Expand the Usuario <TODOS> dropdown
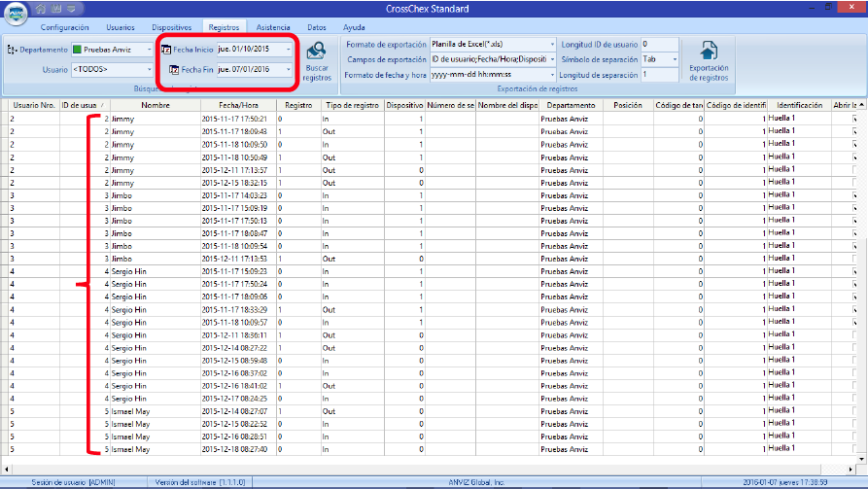 point(149,70)
